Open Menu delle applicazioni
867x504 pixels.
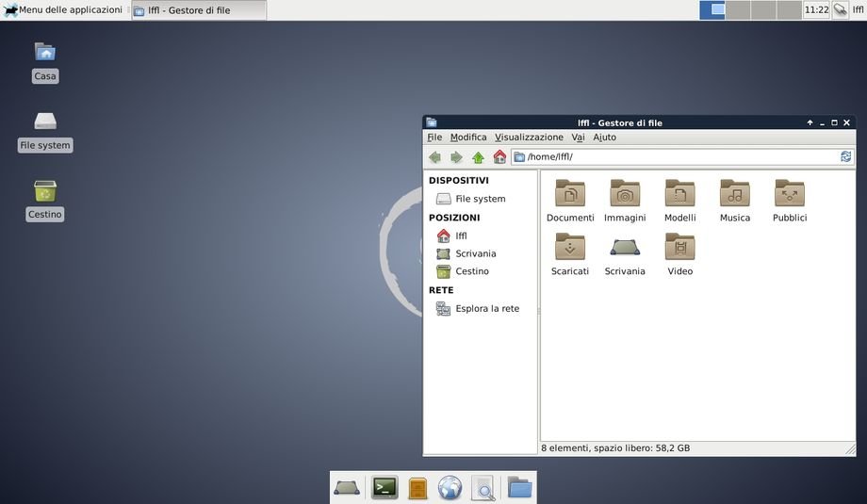(x=63, y=10)
